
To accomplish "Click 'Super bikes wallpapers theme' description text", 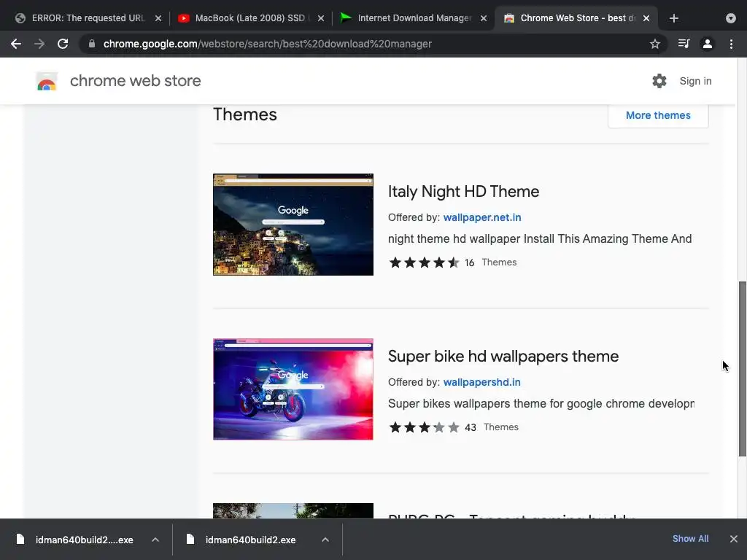I will [541, 403].
